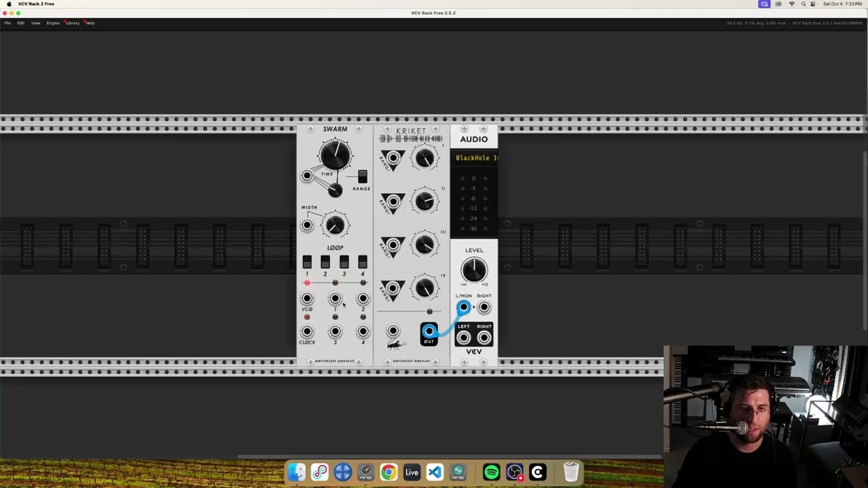Click Kriket BANG! jack for channel III
Viewport: 868px width, 488px height.
(x=393, y=245)
